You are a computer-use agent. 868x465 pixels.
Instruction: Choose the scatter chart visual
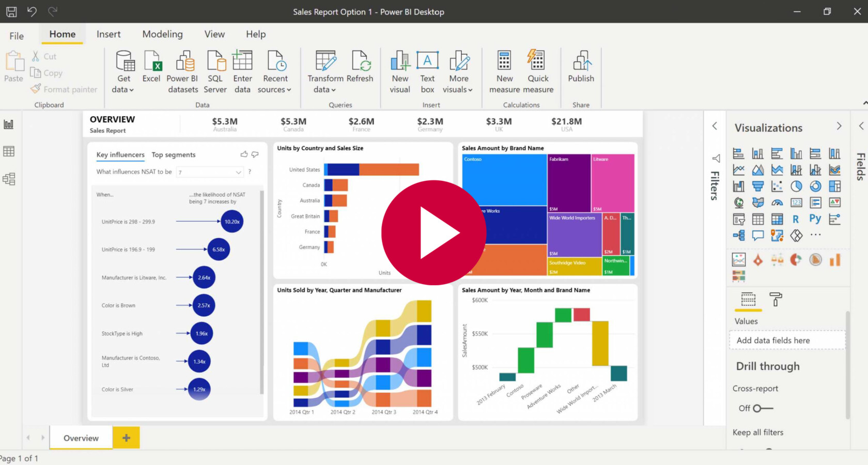(x=777, y=186)
